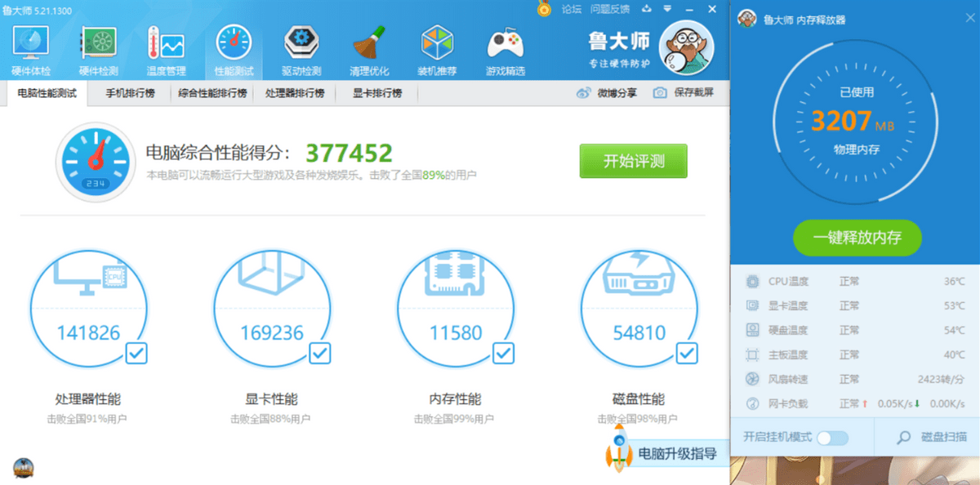Click the 网卡负载 network load icon
The image size is (980, 485).
[x=752, y=404]
